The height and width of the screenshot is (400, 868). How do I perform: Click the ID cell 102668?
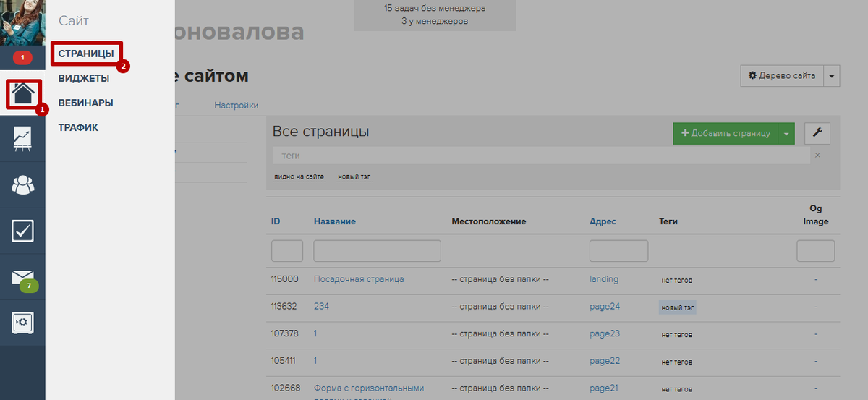tap(284, 388)
